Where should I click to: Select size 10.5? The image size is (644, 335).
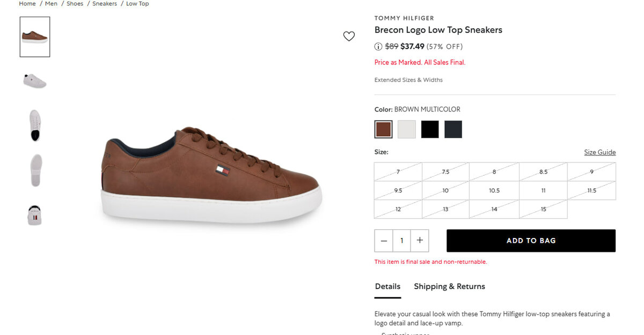coord(494,190)
